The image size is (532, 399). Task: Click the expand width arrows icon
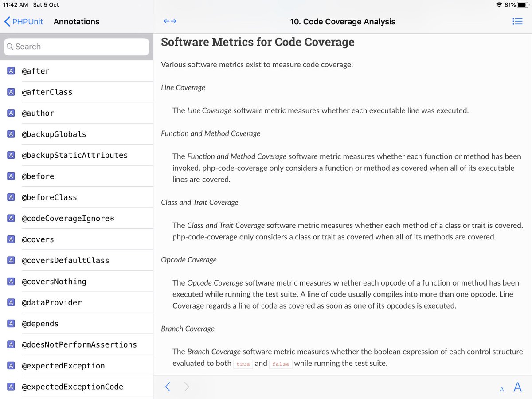pyautogui.click(x=170, y=21)
